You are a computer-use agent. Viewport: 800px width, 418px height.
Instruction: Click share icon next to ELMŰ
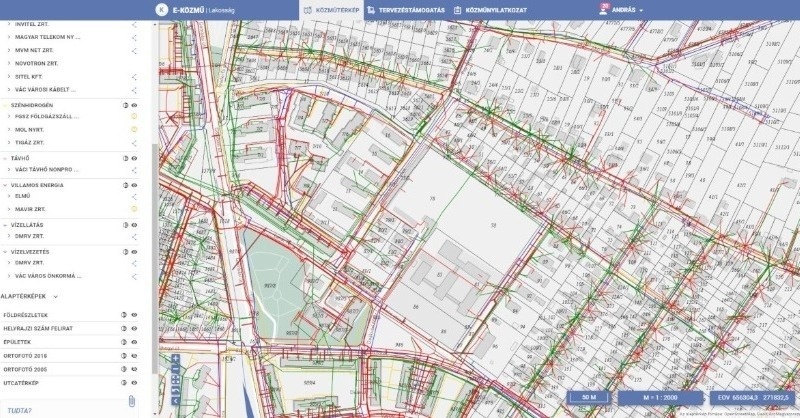[133, 196]
